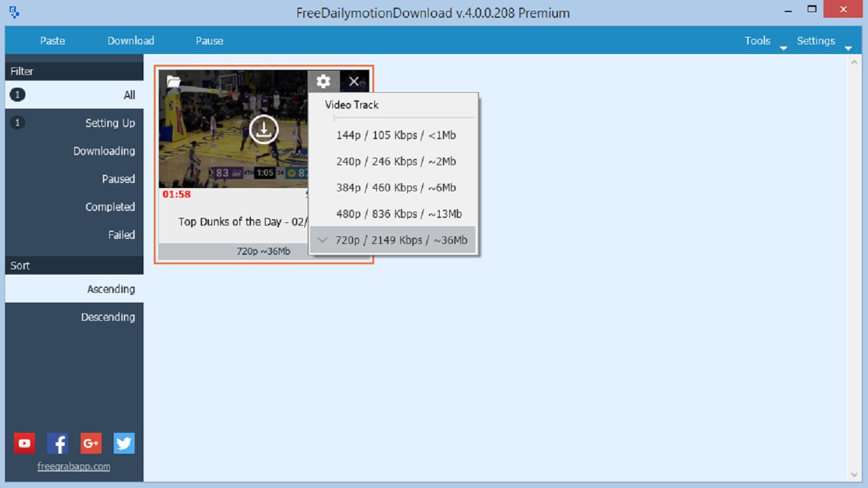Remove the video with the X icon
868x488 pixels.
coord(354,81)
